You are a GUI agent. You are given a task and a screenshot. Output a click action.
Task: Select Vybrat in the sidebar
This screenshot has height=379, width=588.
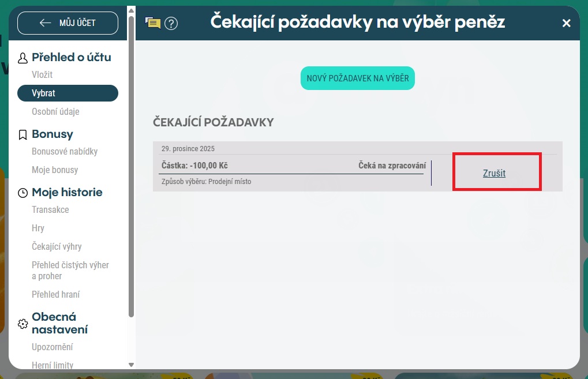[x=68, y=93]
